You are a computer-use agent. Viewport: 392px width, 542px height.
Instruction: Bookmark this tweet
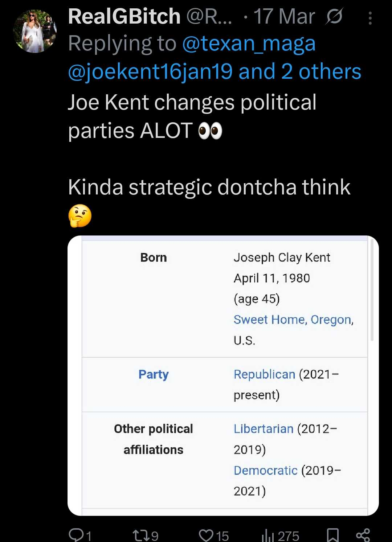point(332,535)
